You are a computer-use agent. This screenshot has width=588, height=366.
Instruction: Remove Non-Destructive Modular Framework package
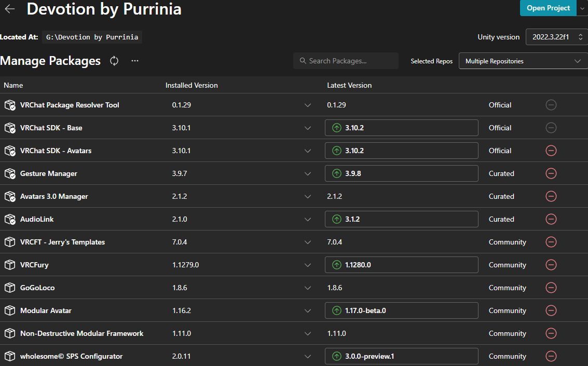[x=551, y=333]
